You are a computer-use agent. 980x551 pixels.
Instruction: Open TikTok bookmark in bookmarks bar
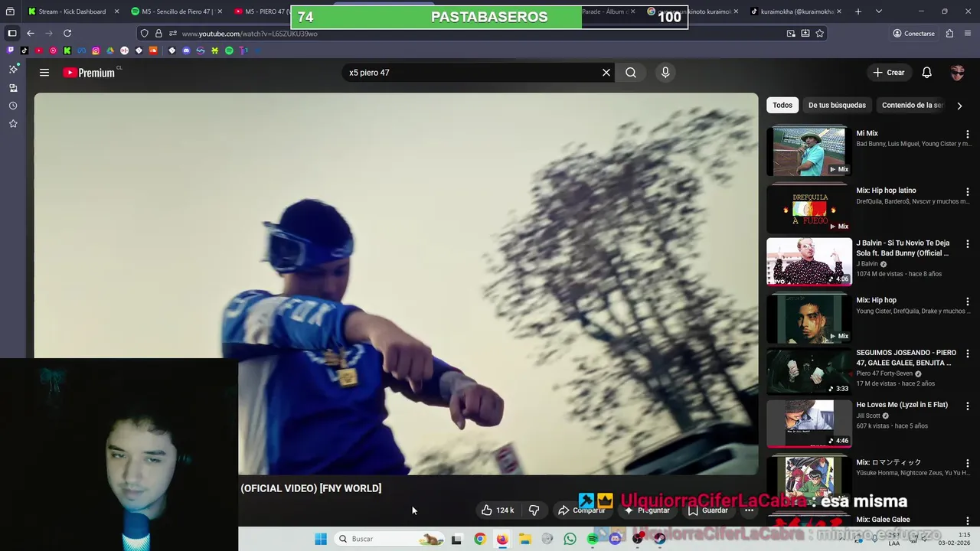pyautogui.click(x=24, y=51)
